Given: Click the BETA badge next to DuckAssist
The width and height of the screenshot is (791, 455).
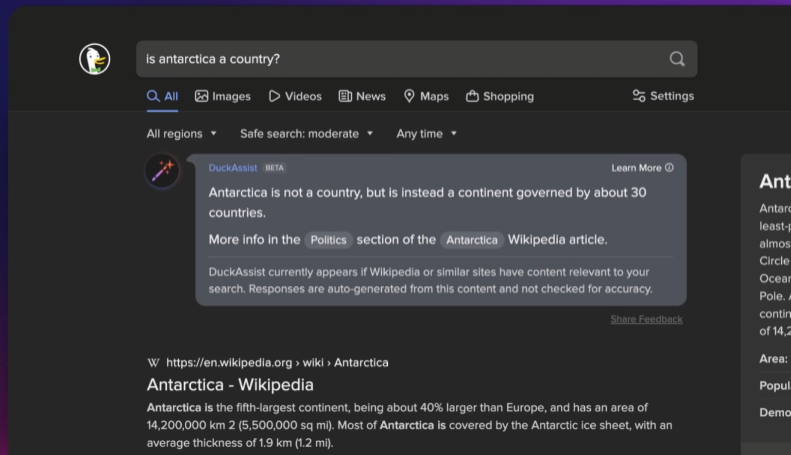Looking at the screenshot, I should [x=274, y=168].
